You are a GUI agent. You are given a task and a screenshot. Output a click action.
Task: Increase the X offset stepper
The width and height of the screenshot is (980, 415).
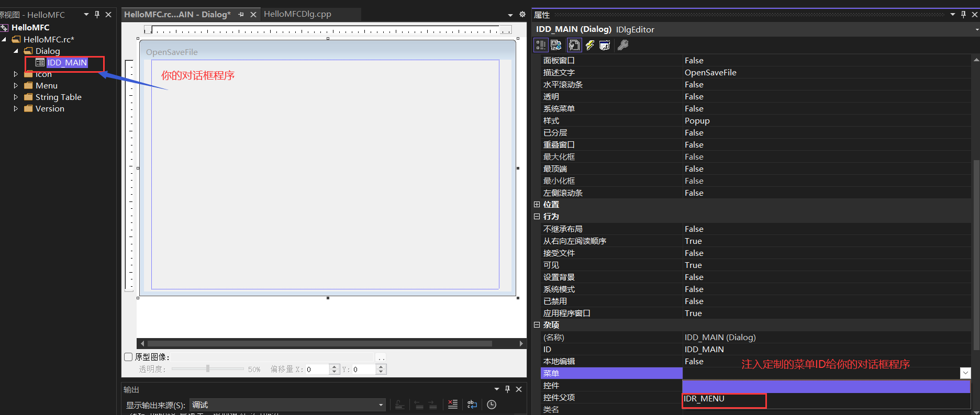coord(335,367)
